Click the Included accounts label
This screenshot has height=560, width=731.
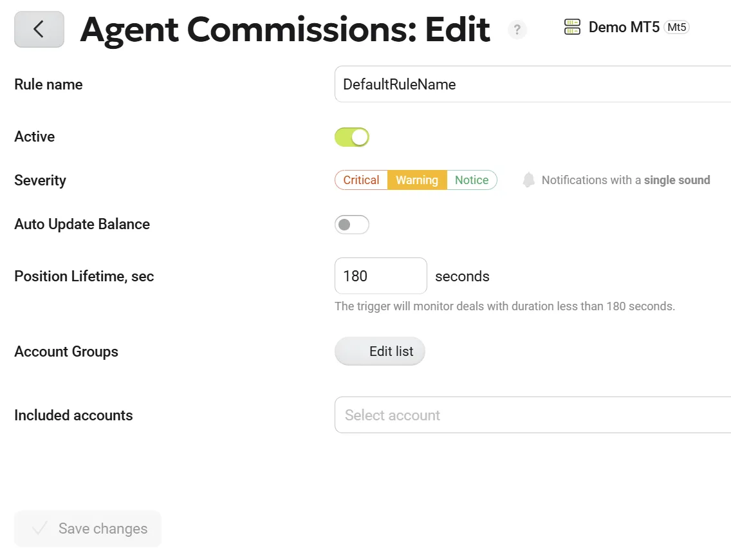click(73, 415)
